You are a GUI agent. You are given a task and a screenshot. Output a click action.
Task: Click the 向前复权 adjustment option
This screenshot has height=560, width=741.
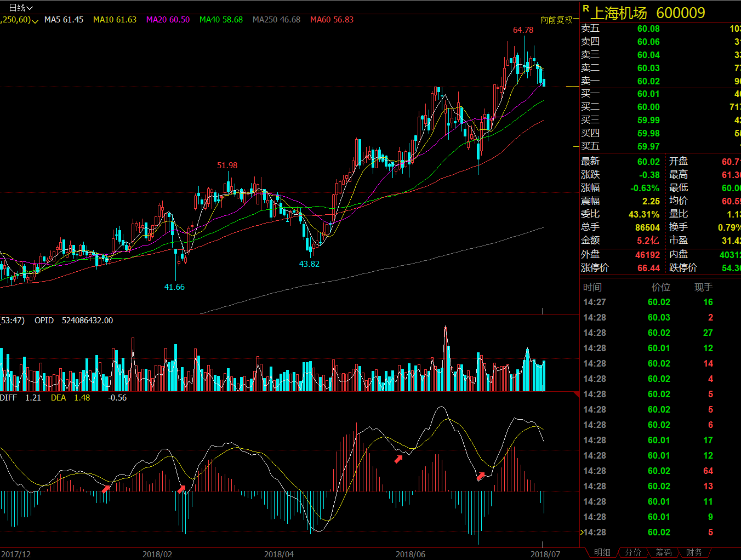coord(556,20)
